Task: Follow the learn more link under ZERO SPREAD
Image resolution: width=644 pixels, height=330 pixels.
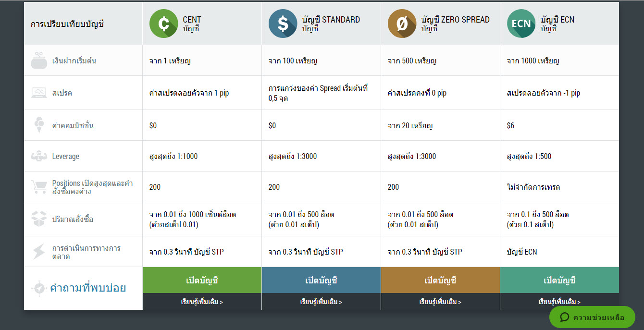Action: pyautogui.click(x=440, y=302)
